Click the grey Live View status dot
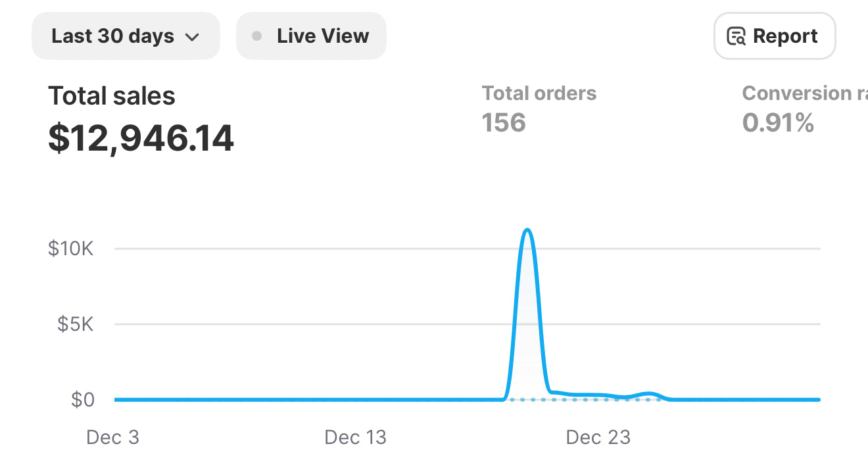 tap(257, 36)
